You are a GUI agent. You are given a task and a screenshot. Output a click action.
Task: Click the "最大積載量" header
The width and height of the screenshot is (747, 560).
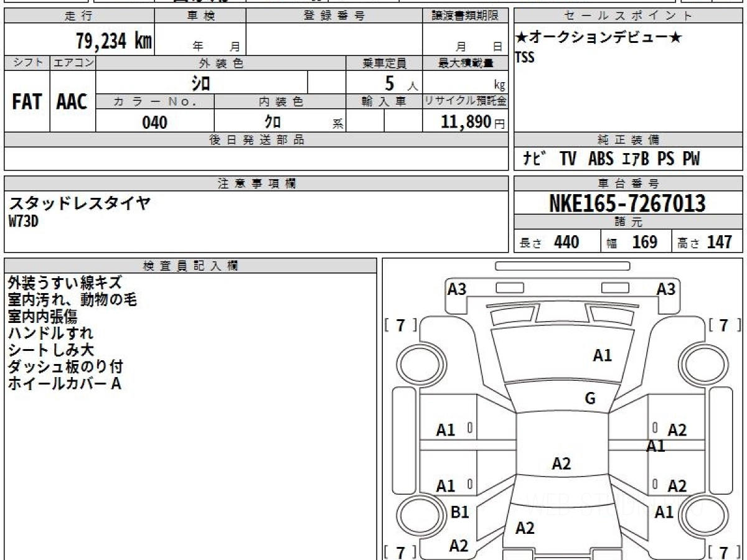[466, 63]
